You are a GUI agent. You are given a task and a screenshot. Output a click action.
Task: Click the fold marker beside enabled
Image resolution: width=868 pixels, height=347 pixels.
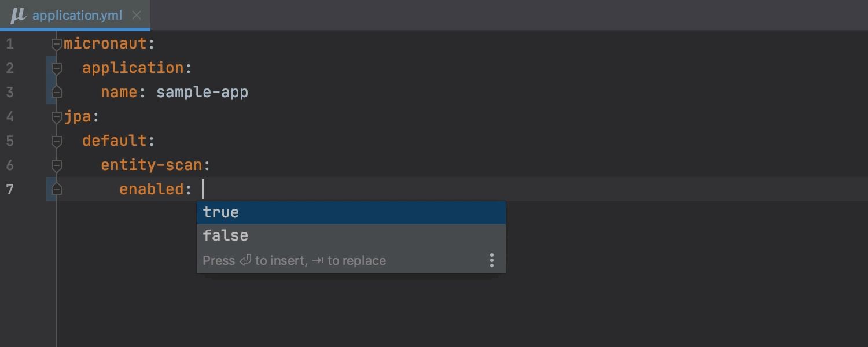coord(56,189)
